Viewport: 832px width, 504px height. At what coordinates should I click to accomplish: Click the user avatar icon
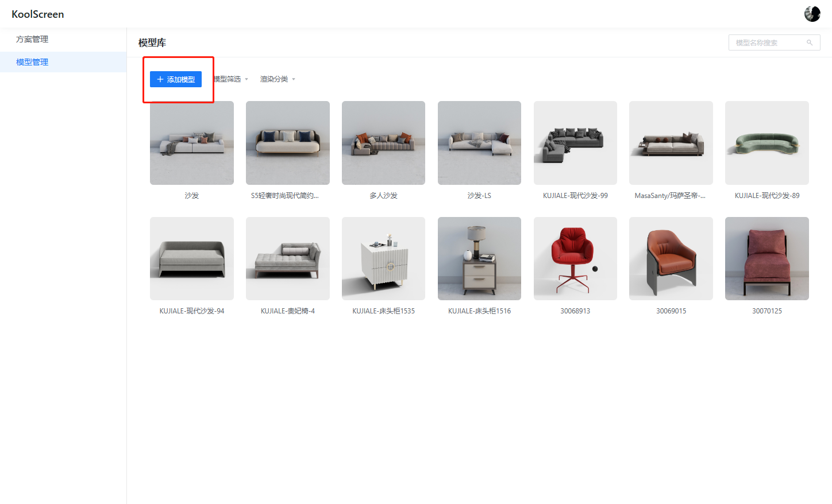pyautogui.click(x=812, y=14)
